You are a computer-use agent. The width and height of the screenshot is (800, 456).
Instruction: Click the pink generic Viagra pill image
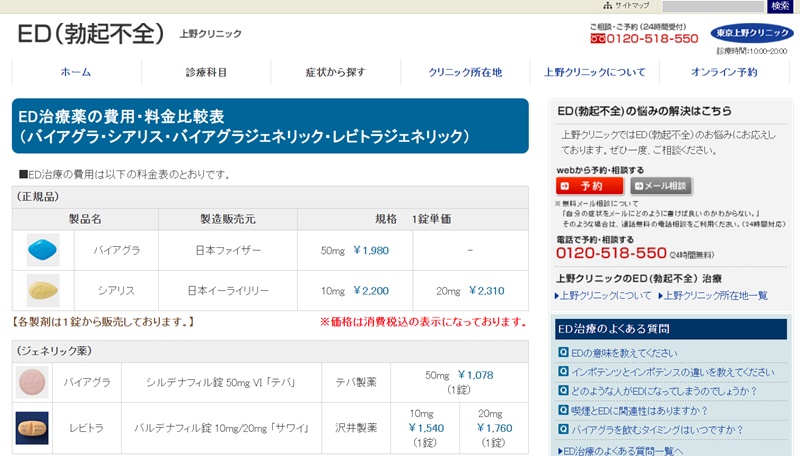[x=32, y=381]
